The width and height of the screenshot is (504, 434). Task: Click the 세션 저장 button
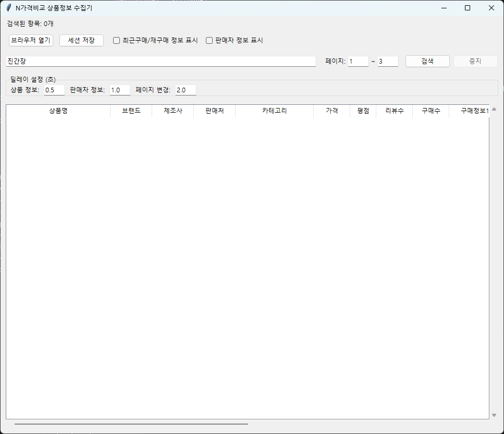tap(81, 41)
